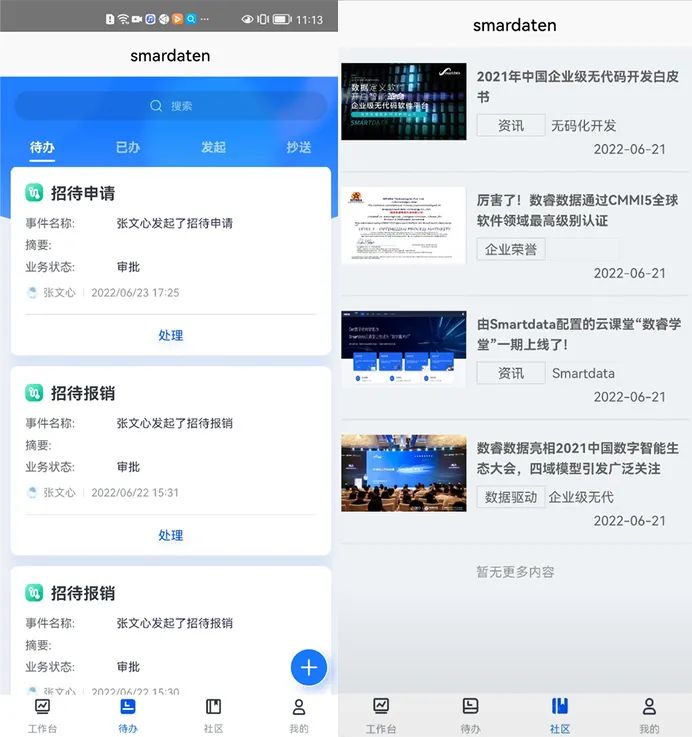Open article 由Smartdata配置的云课堂
This screenshot has height=737, width=692.
pos(579,334)
